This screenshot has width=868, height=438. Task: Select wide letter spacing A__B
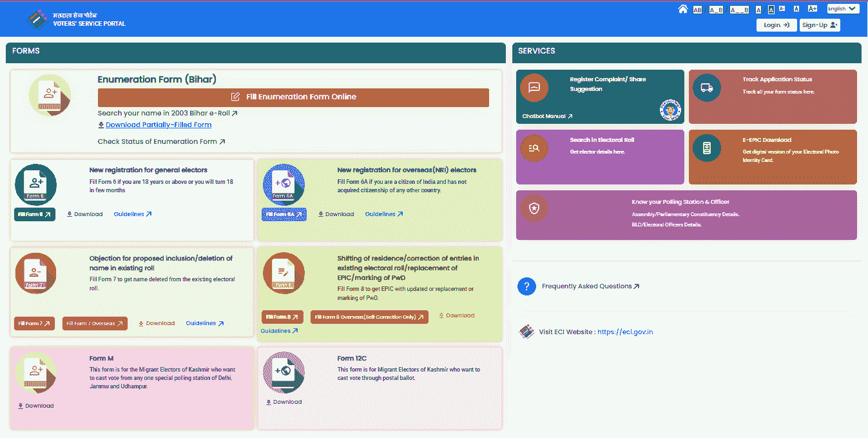(739, 10)
